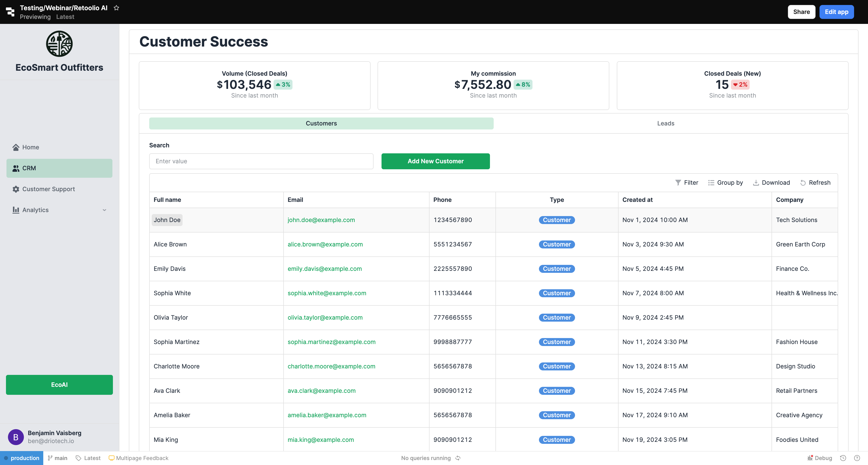Open sophia.white@example.com email link
Image resolution: width=868 pixels, height=465 pixels.
point(327,293)
